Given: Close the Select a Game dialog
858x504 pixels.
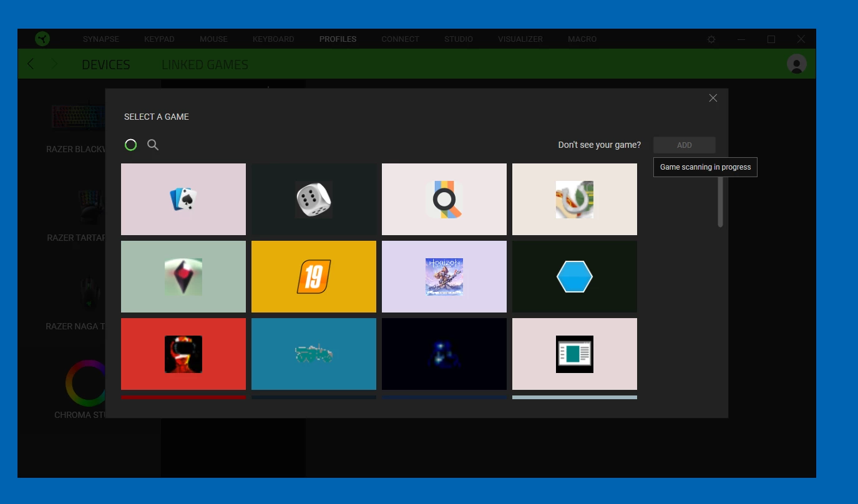Looking at the screenshot, I should pyautogui.click(x=713, y=98).
